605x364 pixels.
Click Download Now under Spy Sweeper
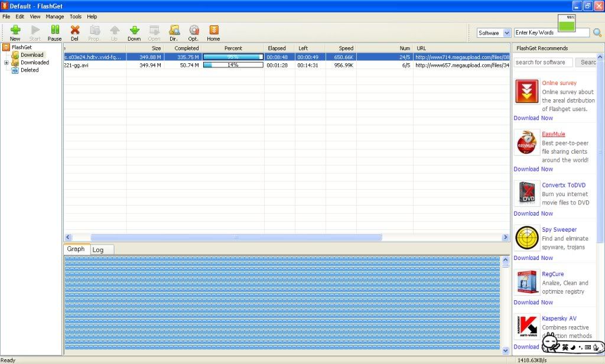click(534, 258)
